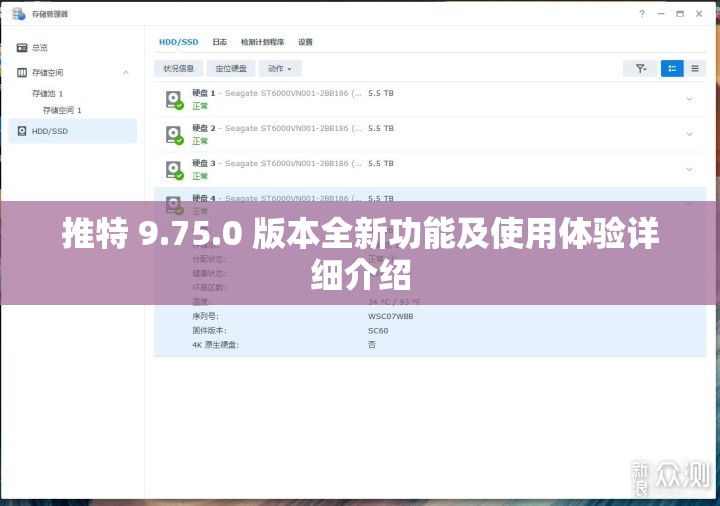Viewport: 720px width, 506px height.
Task: Click the HDD/SSD disk icon in sidebar
Action: pyautogui.click(x=22, y=131)
